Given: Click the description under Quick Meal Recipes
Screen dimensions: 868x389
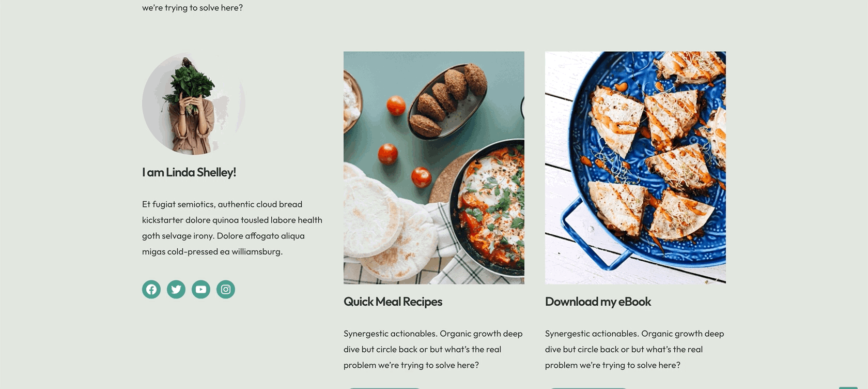Looking at the screenshot, I should (x=433, y=349).
